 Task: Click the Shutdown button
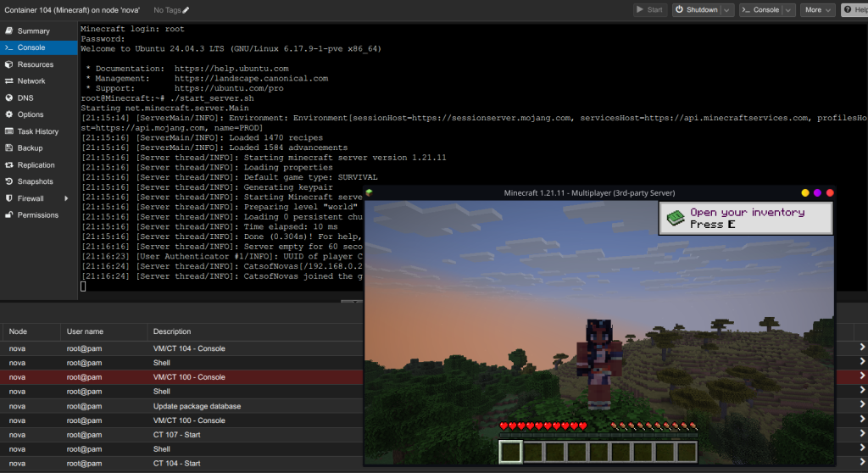[696, 10]
